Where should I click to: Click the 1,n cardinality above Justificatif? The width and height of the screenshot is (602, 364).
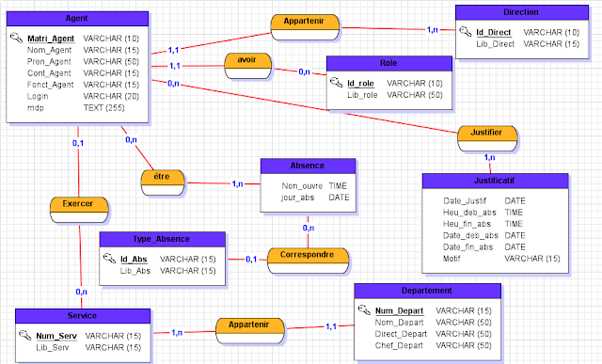[489, 157]
